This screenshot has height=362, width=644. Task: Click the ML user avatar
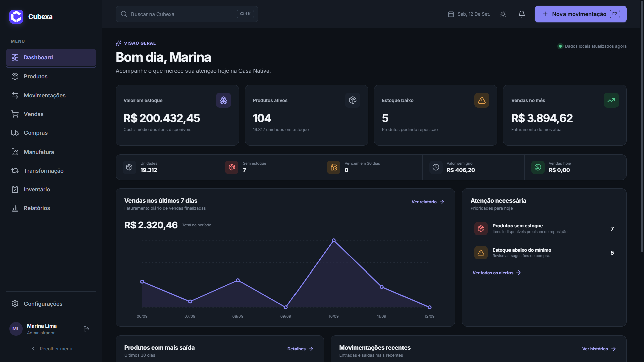pyautogui.click(x=16, y=329)
